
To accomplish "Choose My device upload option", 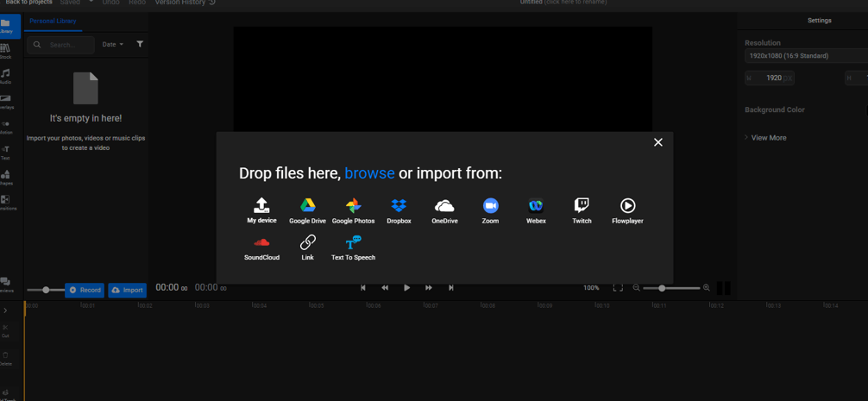I will [261, 210].
